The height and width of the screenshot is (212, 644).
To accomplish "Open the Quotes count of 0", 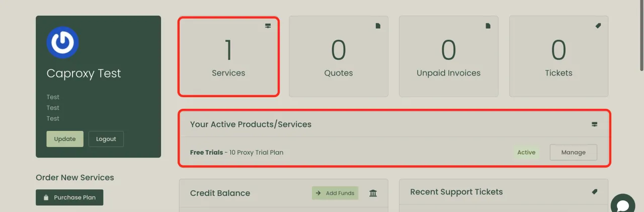I will [338, 51].
